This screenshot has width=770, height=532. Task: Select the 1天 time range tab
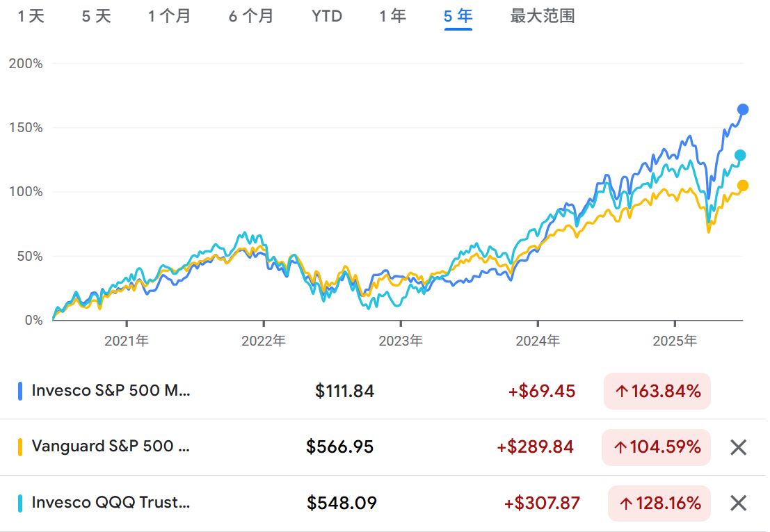point(31,16)
